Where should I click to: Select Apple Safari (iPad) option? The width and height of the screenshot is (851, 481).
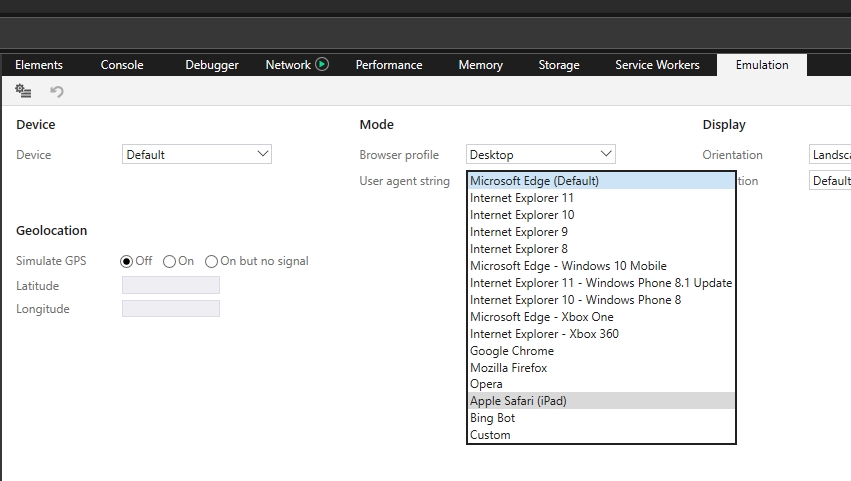point(601,401)
